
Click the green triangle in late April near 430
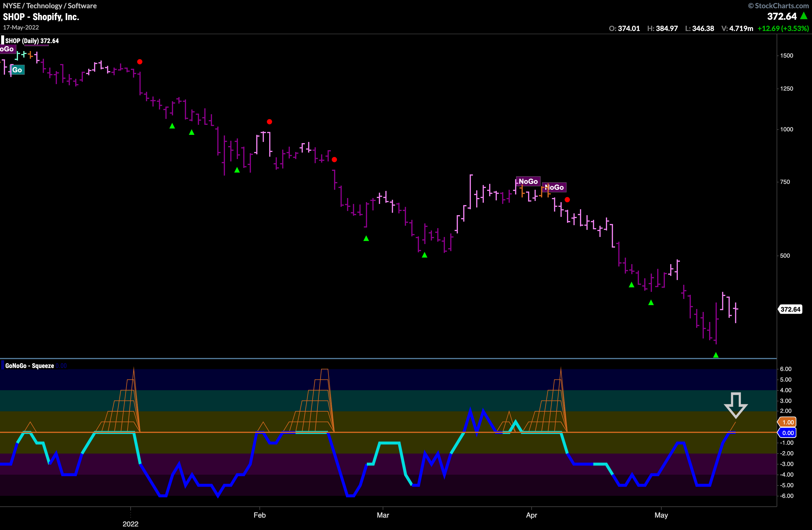point(632,284)
